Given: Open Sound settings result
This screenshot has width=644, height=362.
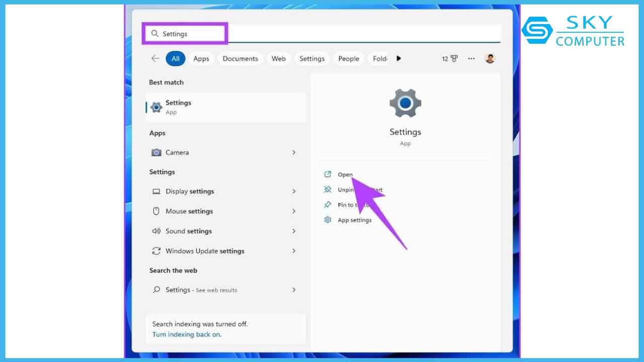Looking at the screenshot, I should (226, 231).
